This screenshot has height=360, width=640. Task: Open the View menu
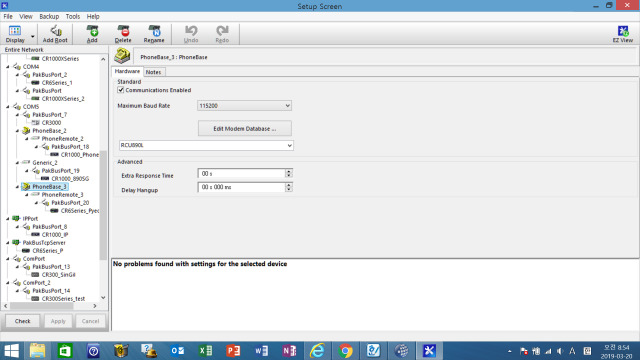pos(26,16)
